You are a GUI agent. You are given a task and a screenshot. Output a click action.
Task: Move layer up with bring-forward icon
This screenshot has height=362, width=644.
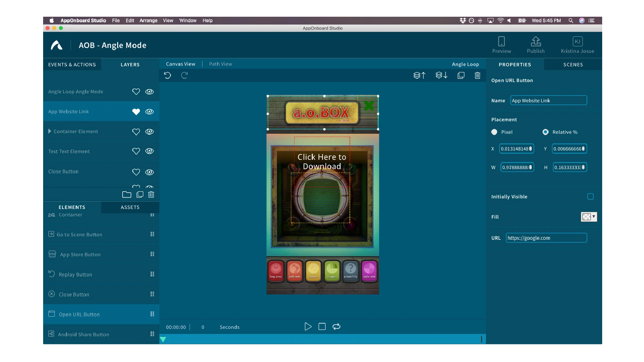(x=419, y=75)
